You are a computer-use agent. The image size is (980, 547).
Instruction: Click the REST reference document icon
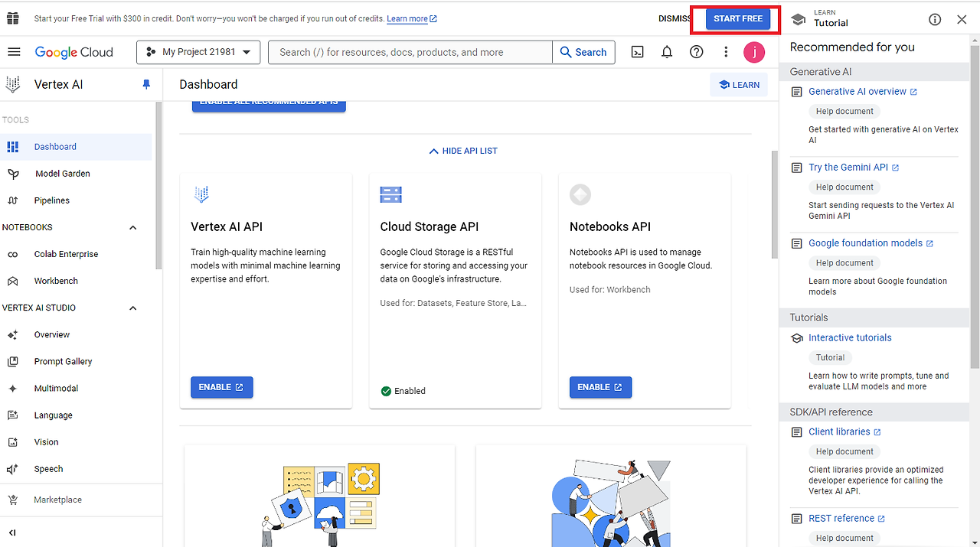797,519
